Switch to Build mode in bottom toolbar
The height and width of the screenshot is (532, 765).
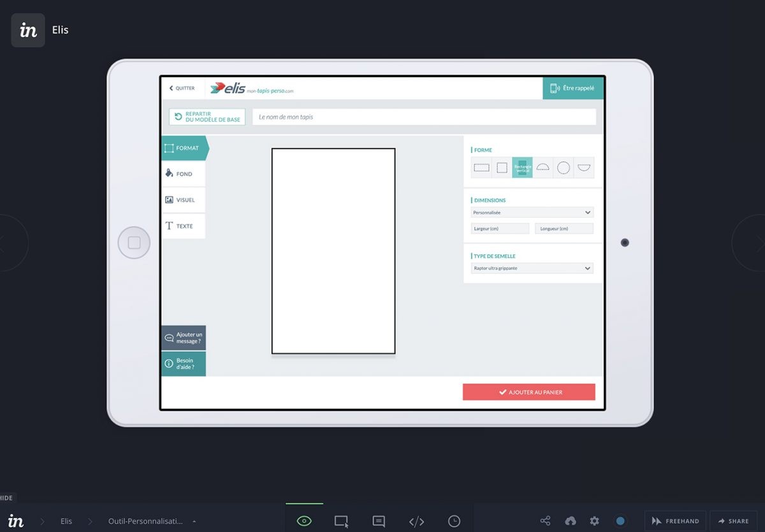tap(342, 521)
